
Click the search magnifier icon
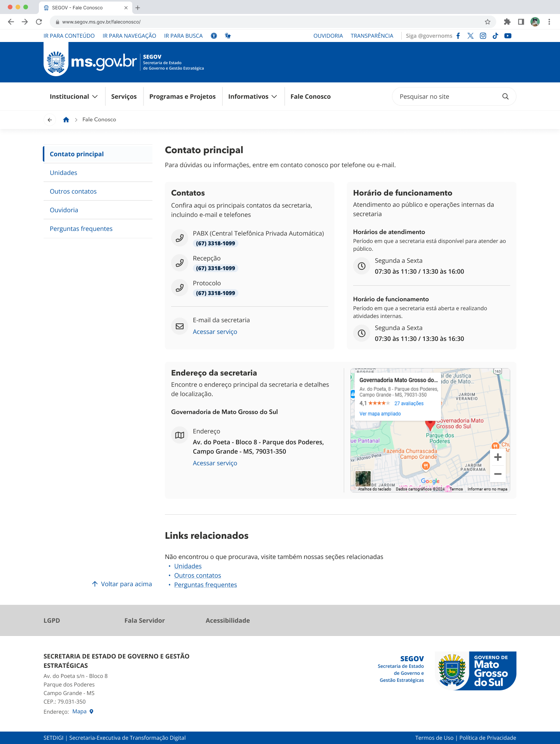pos(505,96)
